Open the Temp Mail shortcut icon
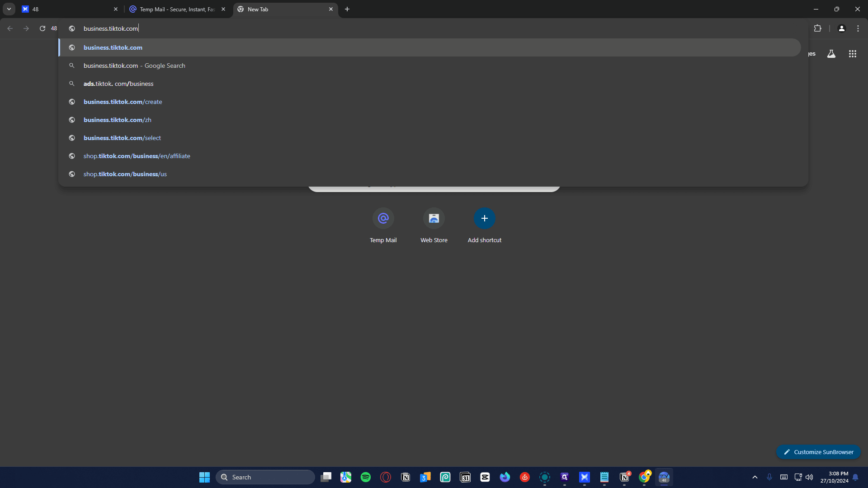Screen dimensions: 868x488 point(383,218)
